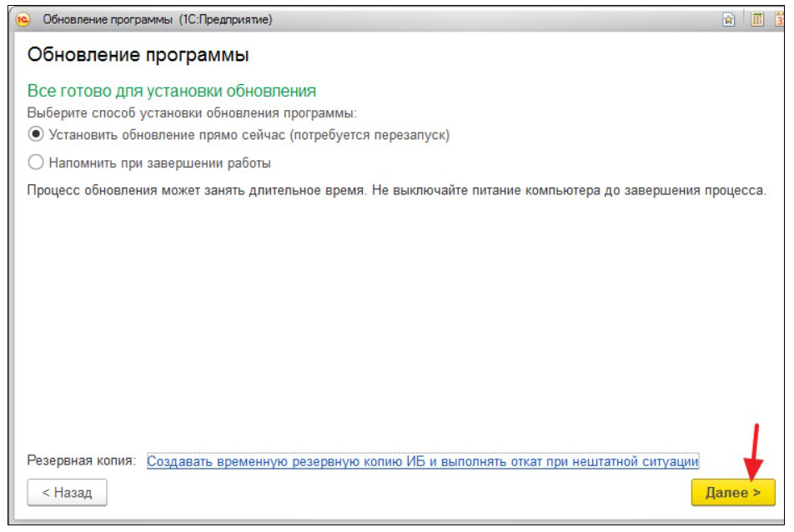Click the window title 'Обновление программы (1С:Предприятие)'

point(157,19)
